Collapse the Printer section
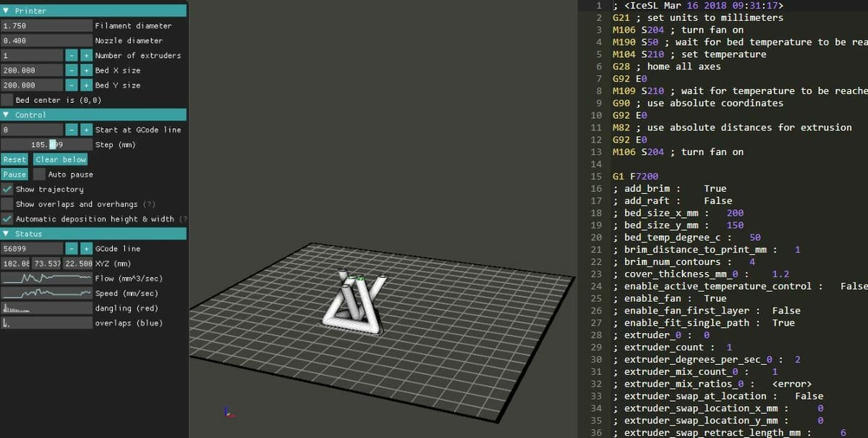The height and width of the screenshot is (438, 868). (7, 11)
